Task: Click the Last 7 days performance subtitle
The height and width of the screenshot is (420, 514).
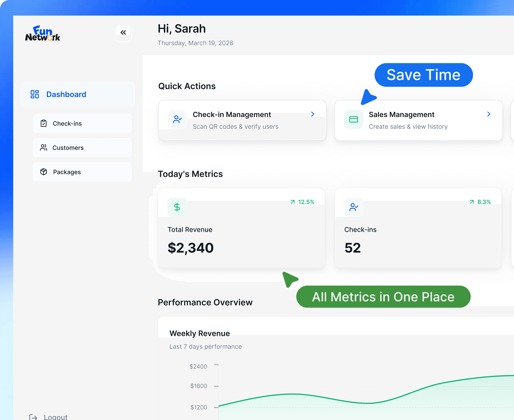Action: click(x=206, y=346)
